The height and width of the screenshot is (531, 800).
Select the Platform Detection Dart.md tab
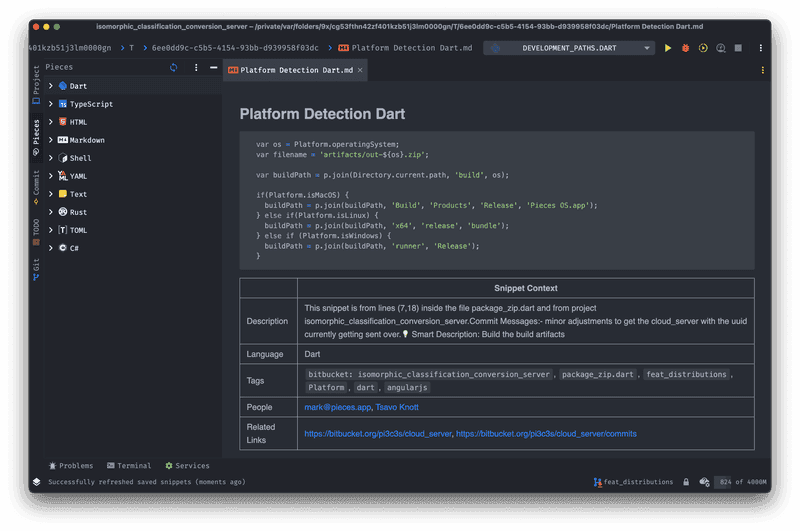[295, 70]
